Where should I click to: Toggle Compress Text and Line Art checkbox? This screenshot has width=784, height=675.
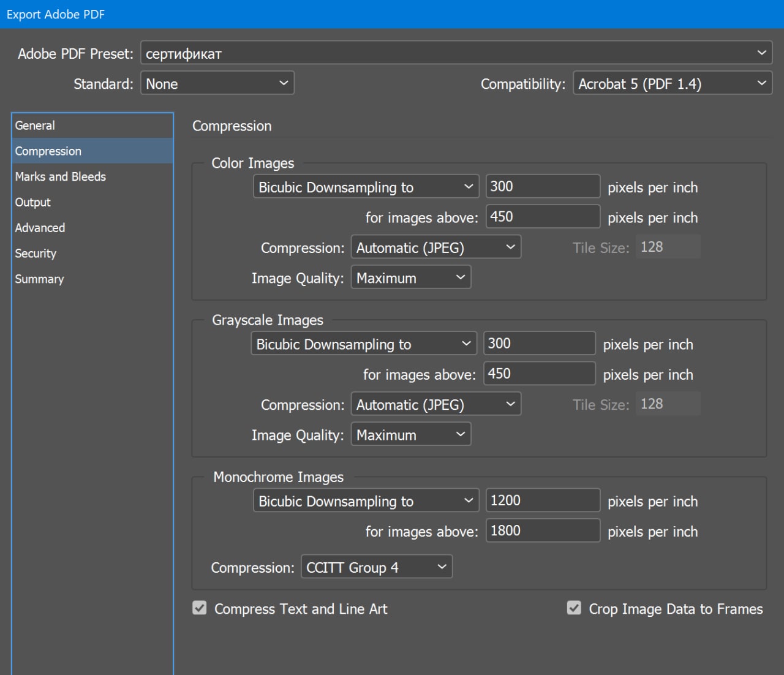[200, 608]
